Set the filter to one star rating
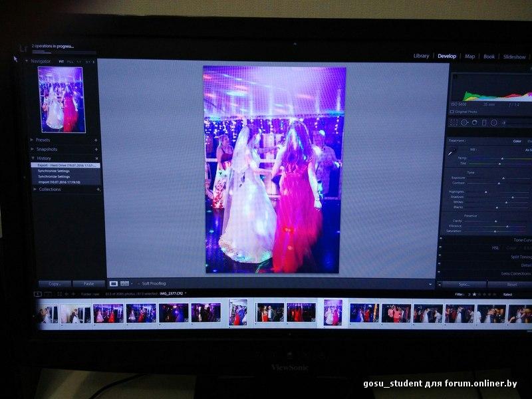 [x=474, y=295]
